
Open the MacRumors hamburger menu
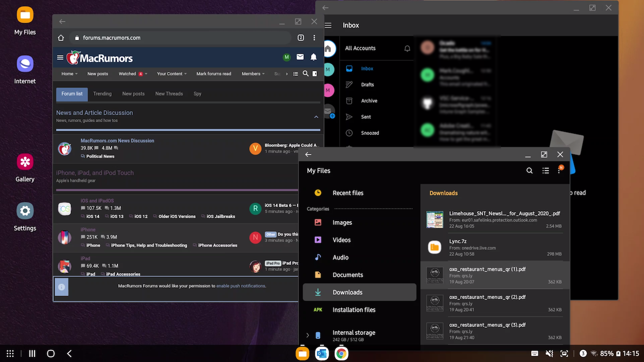pyautogui.click(x=60, y=57)
